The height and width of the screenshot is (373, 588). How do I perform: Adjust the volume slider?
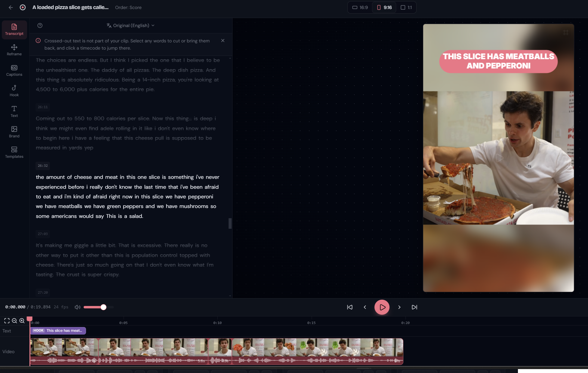point(99,307)
